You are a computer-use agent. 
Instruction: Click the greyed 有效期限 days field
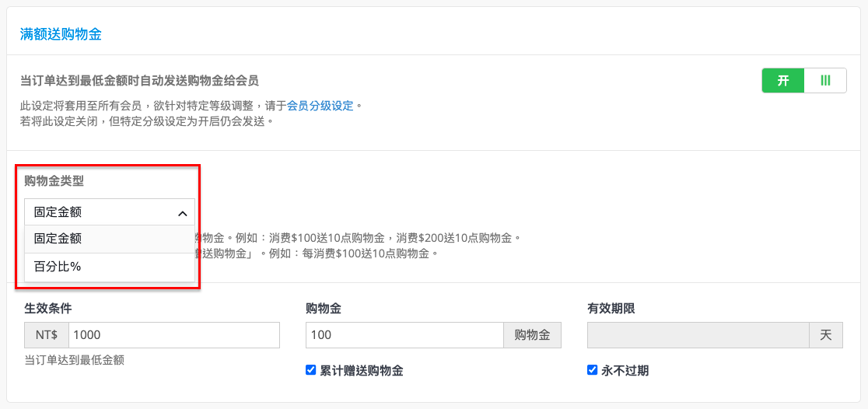698,335
